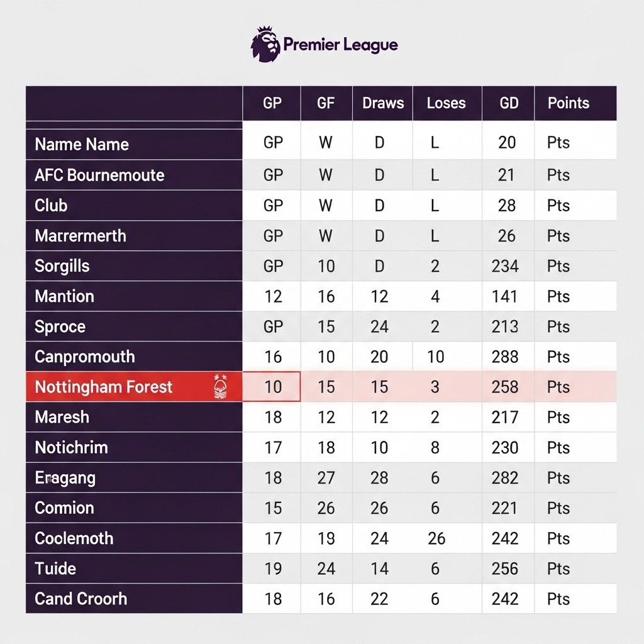Click the Loses column header
The width and height of the screenshot is (644, 644).
pyautogui.click(x=446, y=103)
